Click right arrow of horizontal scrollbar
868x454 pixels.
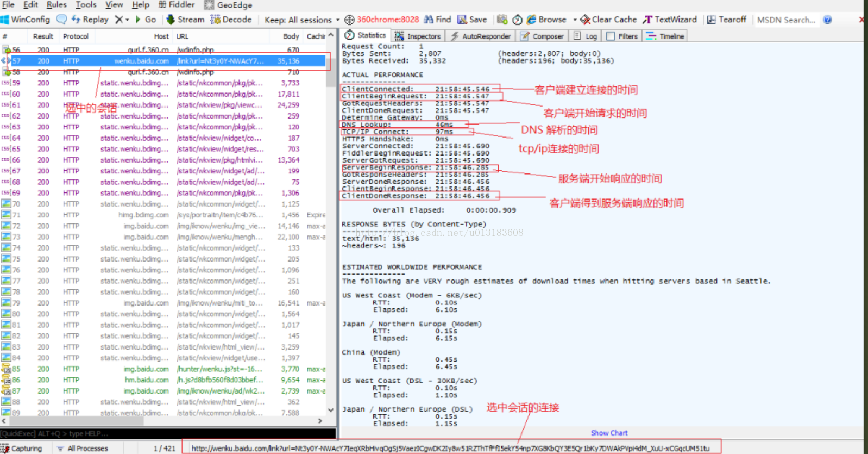coord(320,421)
